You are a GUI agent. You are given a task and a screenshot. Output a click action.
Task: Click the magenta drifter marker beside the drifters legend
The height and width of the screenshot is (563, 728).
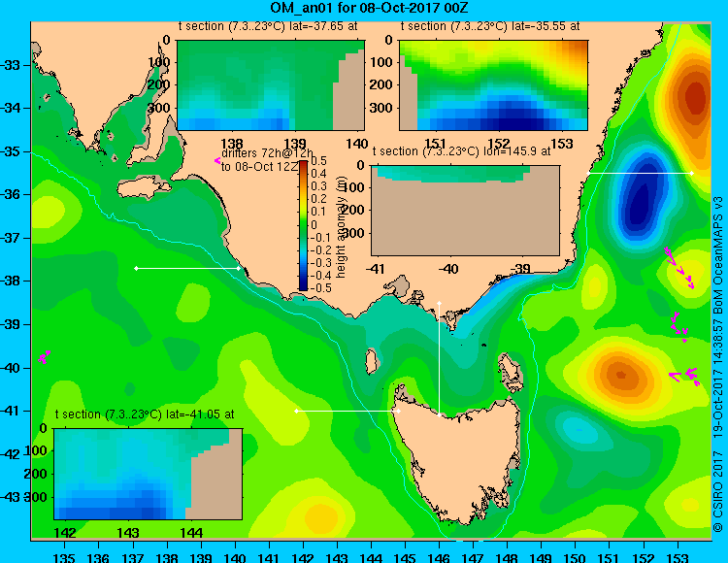pos(216,160)
